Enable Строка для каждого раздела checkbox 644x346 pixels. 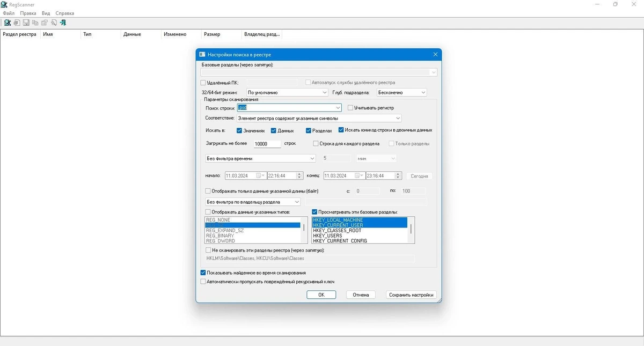pyautogui.click(x=316, y=144)
